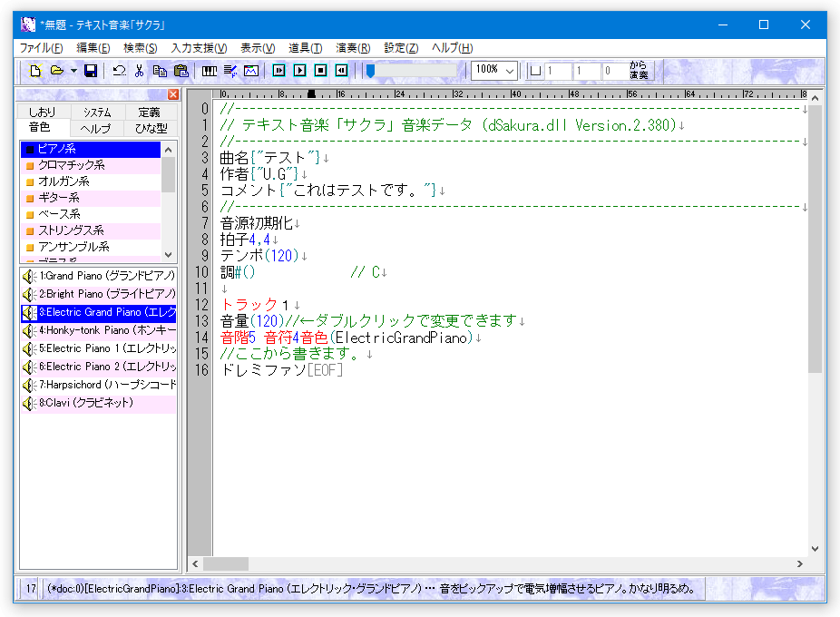Click category list scroll-up arrow
The width and height of the screenshot is (840, 617).
pyautogui.click(x=168, y=150)
